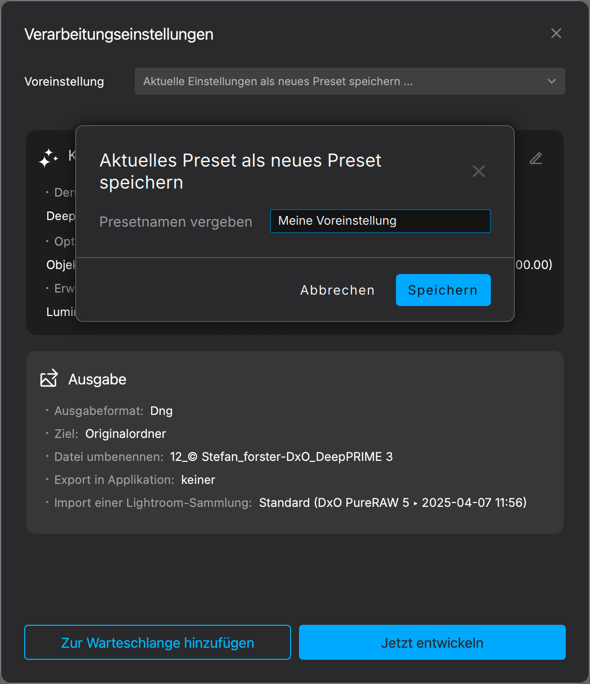This screenshot has height=684, width=590.
Task: Click the Lightroom-Sammlung Standard value
Action: point(393,503)
